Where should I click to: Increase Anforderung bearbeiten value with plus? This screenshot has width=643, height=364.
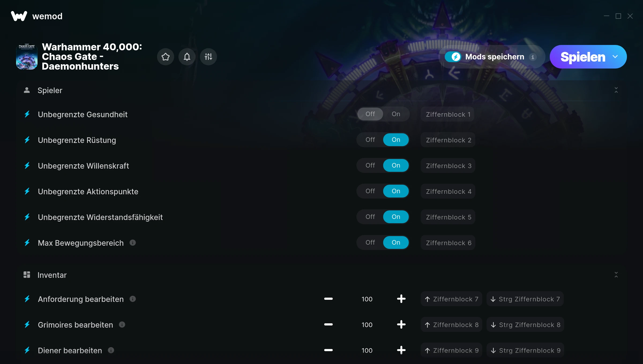[x=401, y=299]
